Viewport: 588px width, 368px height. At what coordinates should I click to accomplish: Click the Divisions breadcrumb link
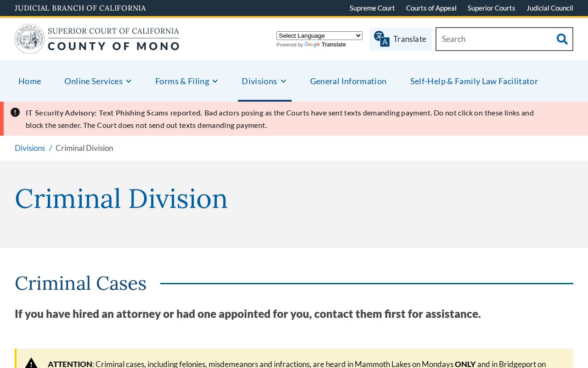coord(30,148)
